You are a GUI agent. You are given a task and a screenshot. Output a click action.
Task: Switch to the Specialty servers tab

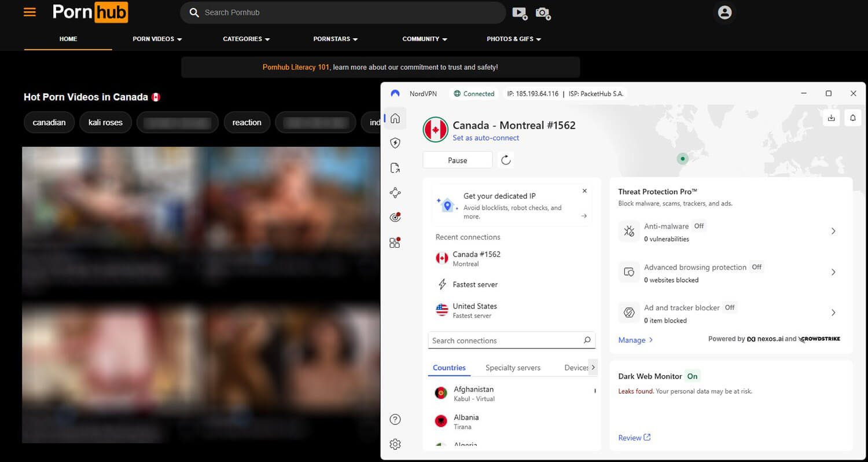513,367
